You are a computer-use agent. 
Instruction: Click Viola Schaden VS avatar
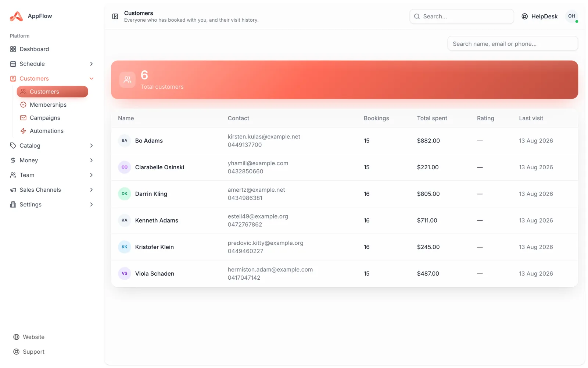click(x=125, y=273)
